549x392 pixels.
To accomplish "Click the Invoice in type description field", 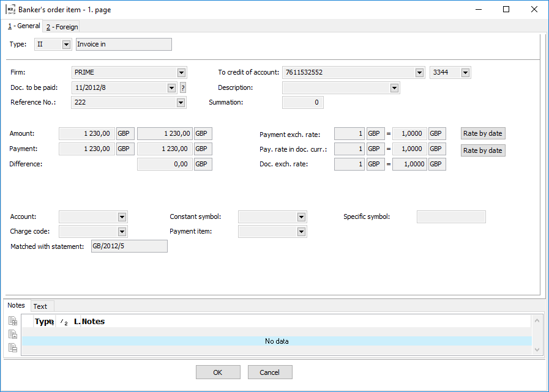I will click(x=124, y=45).
